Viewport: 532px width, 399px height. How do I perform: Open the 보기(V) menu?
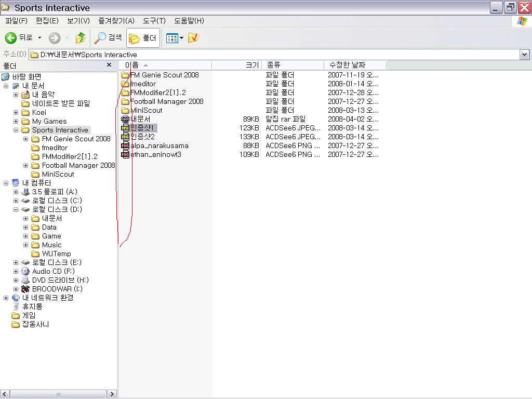point(78,21)
